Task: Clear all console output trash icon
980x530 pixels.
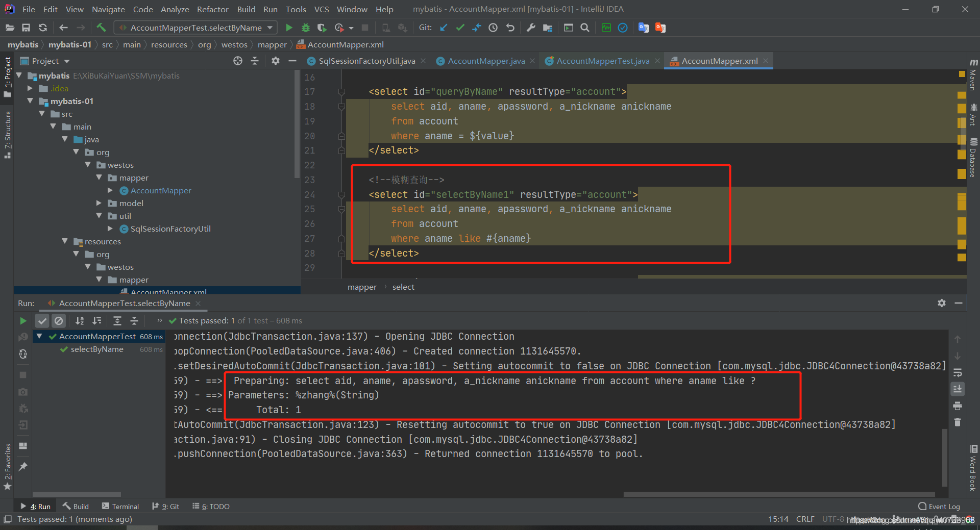Action: [x=958, y=422]
